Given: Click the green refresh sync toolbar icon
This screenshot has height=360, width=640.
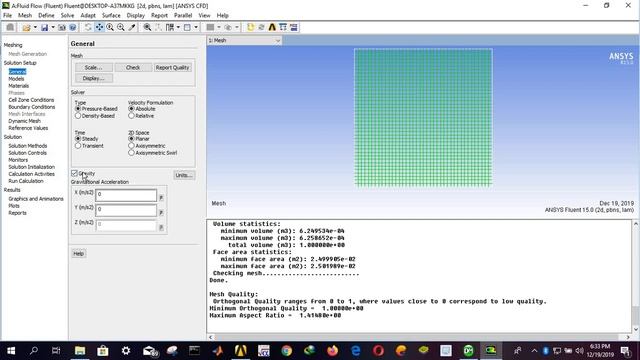Looking at the screenshot, I should (261, 27).
